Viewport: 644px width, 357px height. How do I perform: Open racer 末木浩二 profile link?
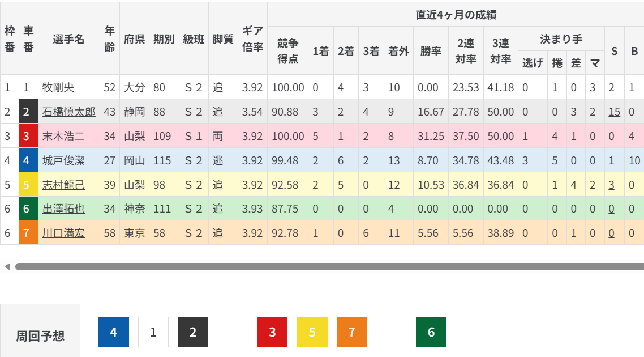click(63, 136)
